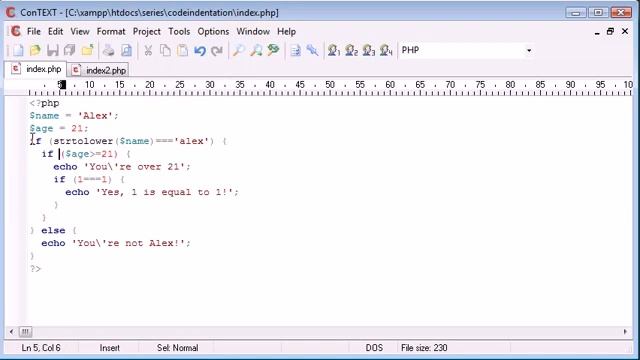Open the Help menu
The width and height of the screenshot is (640, 360).
coord(286,31)
